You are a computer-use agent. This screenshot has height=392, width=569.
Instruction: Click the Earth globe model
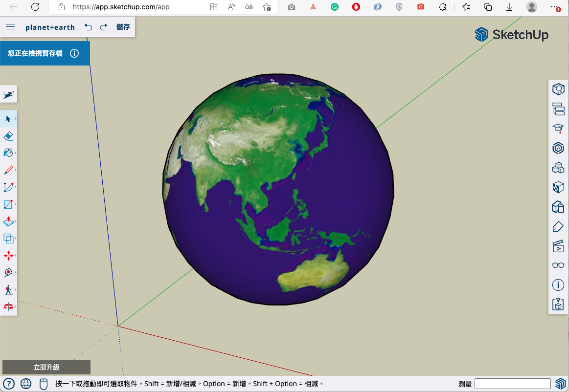click(278, 189)
